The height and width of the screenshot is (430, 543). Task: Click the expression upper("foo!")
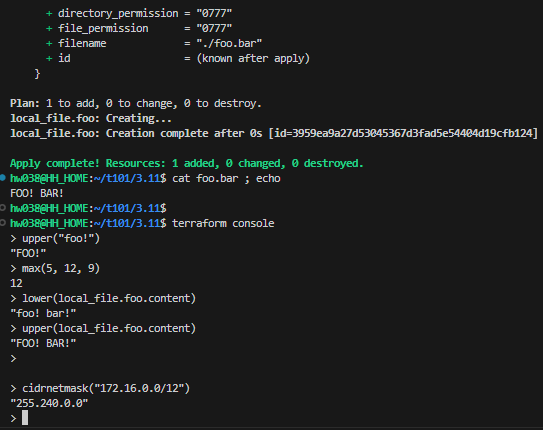[61, 239]
